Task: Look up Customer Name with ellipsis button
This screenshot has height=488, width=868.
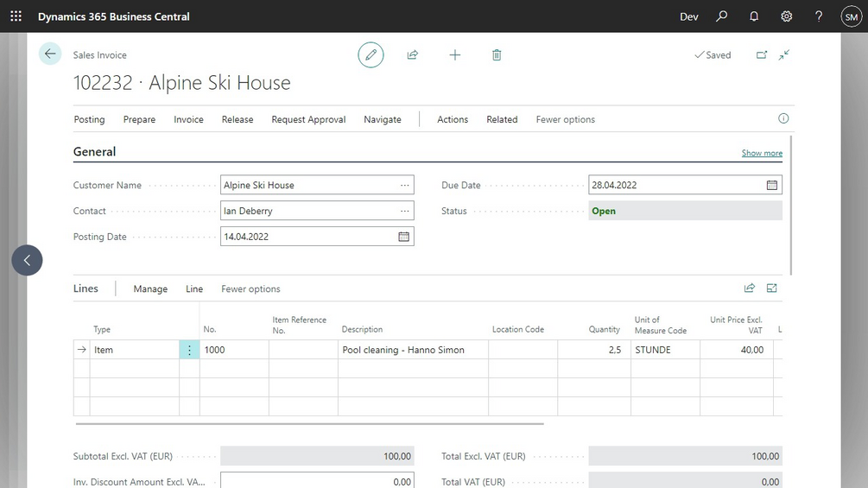Action: [405, 185]
